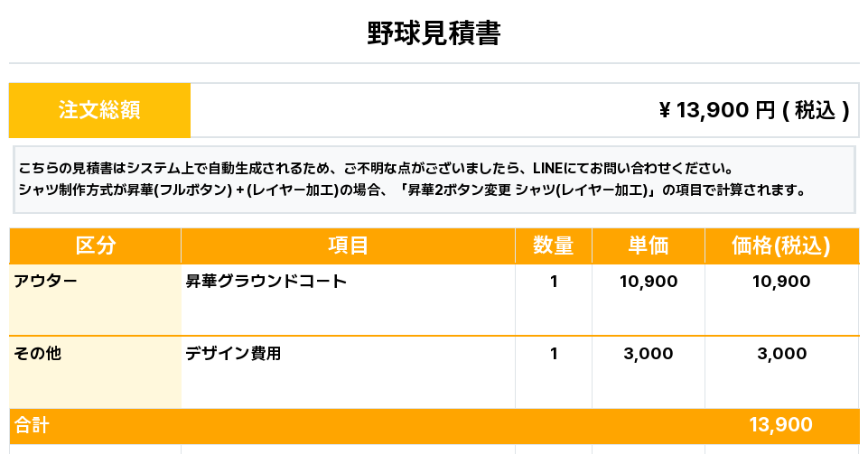This screenshot has height=454, width=868.
Task: Select the その他 category cell
Action: click(x=38, y=353)
